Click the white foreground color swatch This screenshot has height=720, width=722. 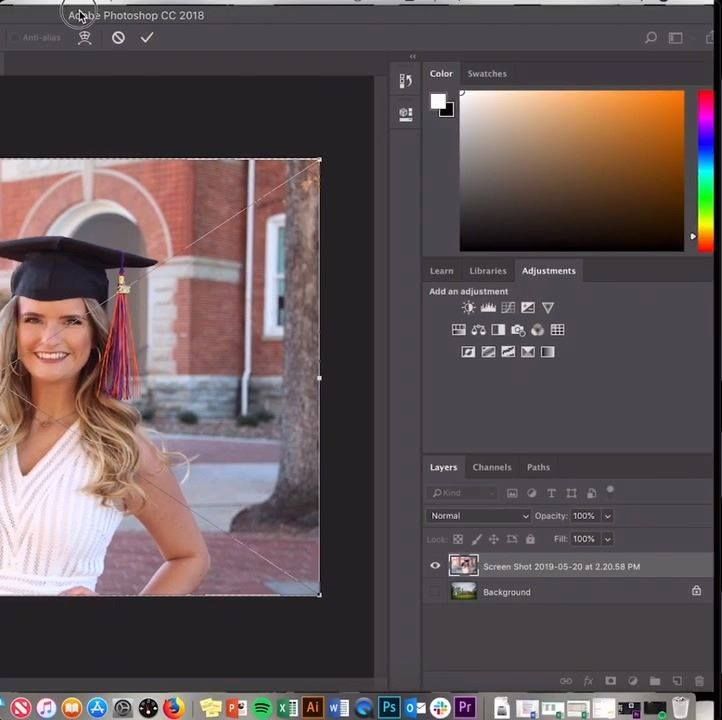click(x=438, y=101)
